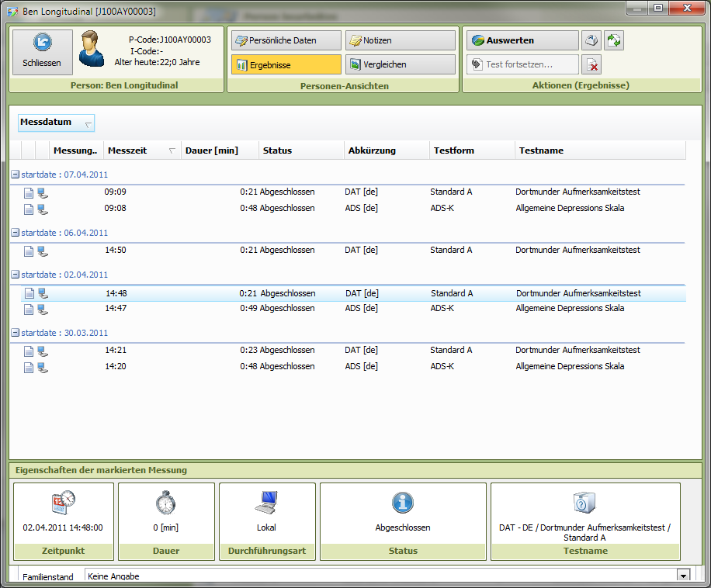Click the computer icon in the 14:50 row
The height and width of the screenshot is (588, 711).
(42, 251)
